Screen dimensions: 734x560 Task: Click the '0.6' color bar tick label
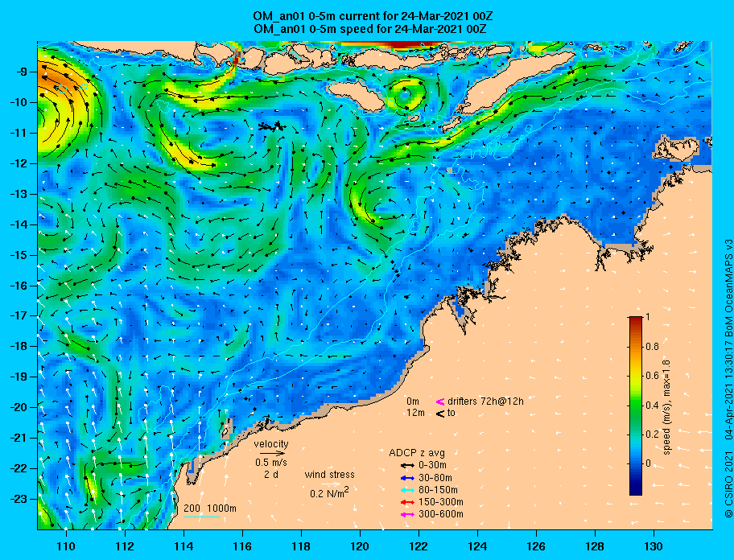click(653, 376)
